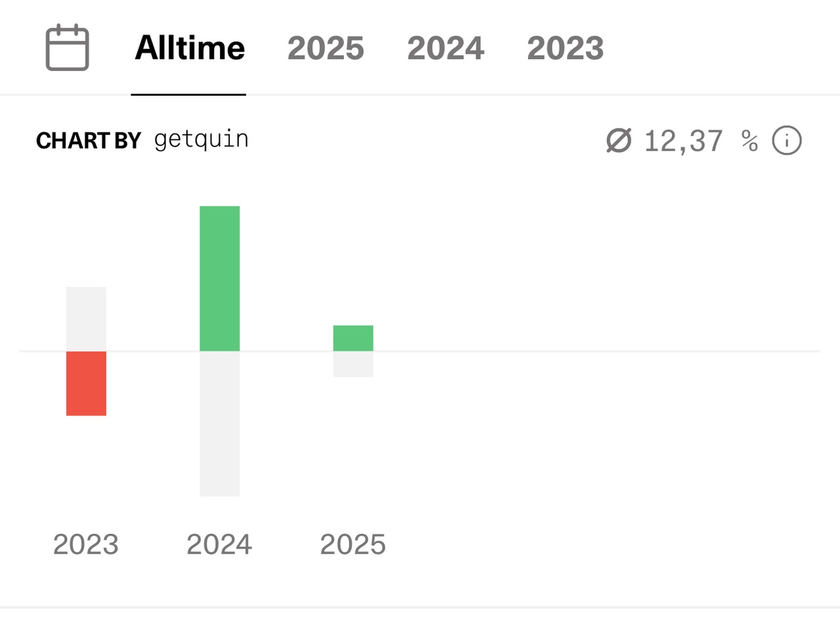Viewport: 840px width, 623px height.
Task: Select the red 2023 loss bar
Action: (x=86, y=384)
